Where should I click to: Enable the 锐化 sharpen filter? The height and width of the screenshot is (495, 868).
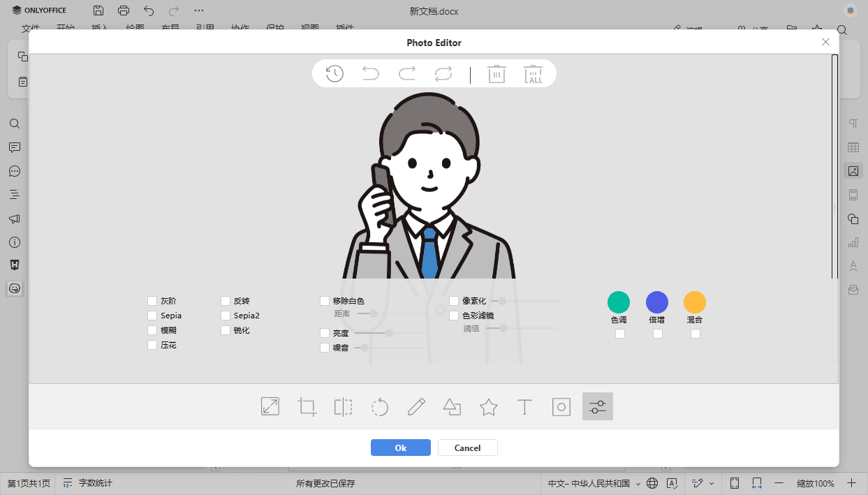(226, 330)
